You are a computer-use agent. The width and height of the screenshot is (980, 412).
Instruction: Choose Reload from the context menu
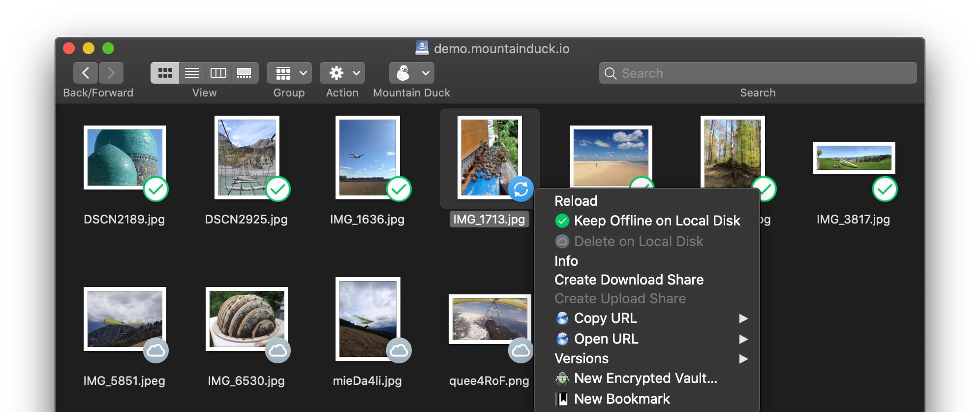pyautogui.click(x=576, y=201)
